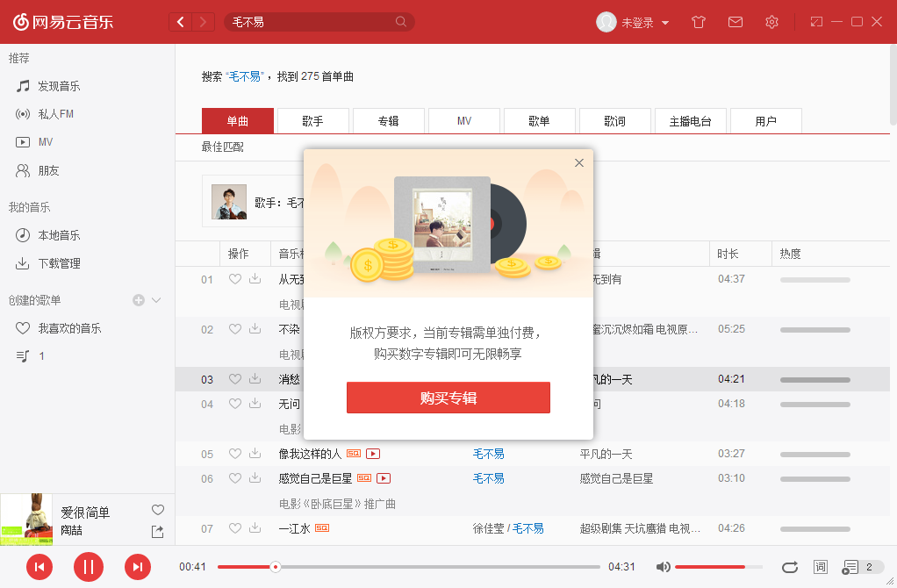This screenshot has width=897, height=588.
Task: Share the currently playing song
Action: tap(157, 531)
